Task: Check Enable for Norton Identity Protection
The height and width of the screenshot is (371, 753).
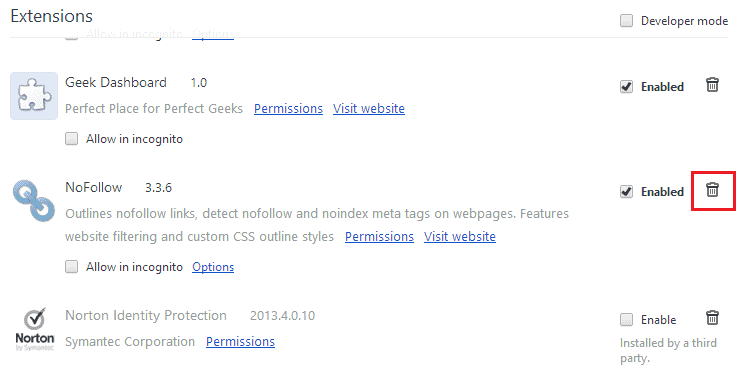Action: [x=626, y=320]
